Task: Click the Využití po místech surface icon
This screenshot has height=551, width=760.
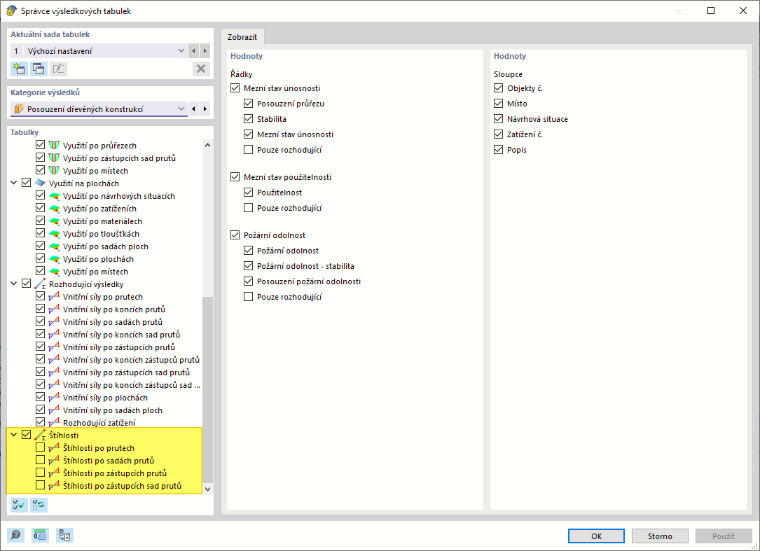Action: click(54, 271)
